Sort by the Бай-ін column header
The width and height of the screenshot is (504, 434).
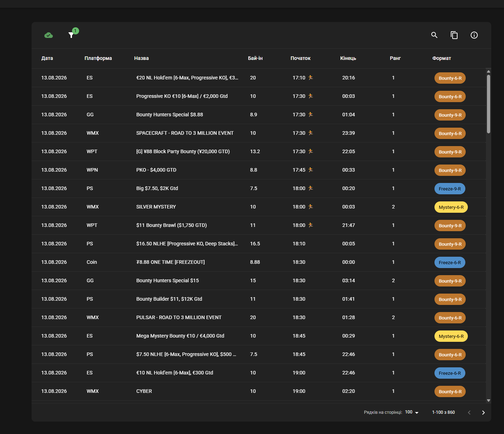pos(255,58)
